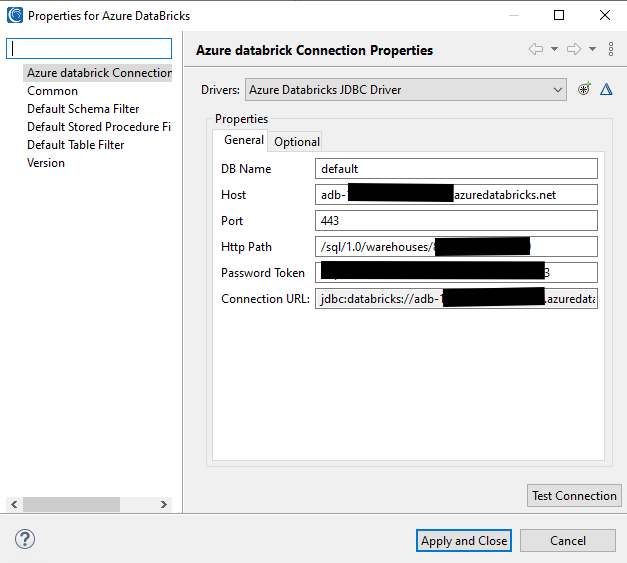Cancel the properties dialog
Viewport: 627px width, 563px height.
568,541
